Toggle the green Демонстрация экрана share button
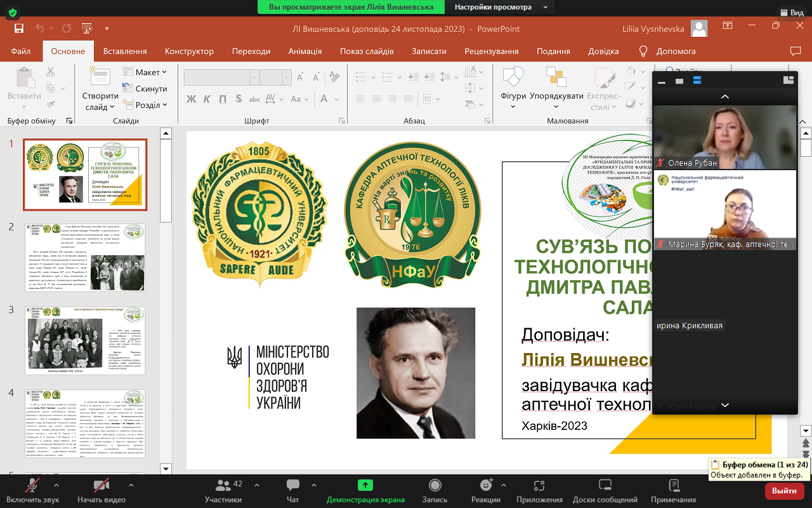The width and height of the screenshot is (812, 508). 365,490
